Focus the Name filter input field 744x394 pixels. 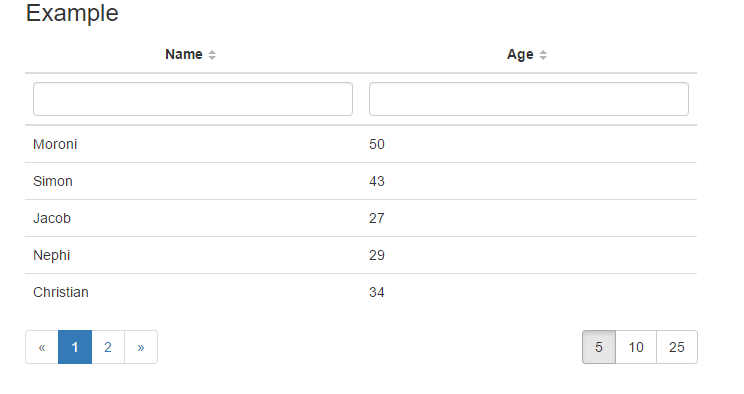click(x=193, y=99)
